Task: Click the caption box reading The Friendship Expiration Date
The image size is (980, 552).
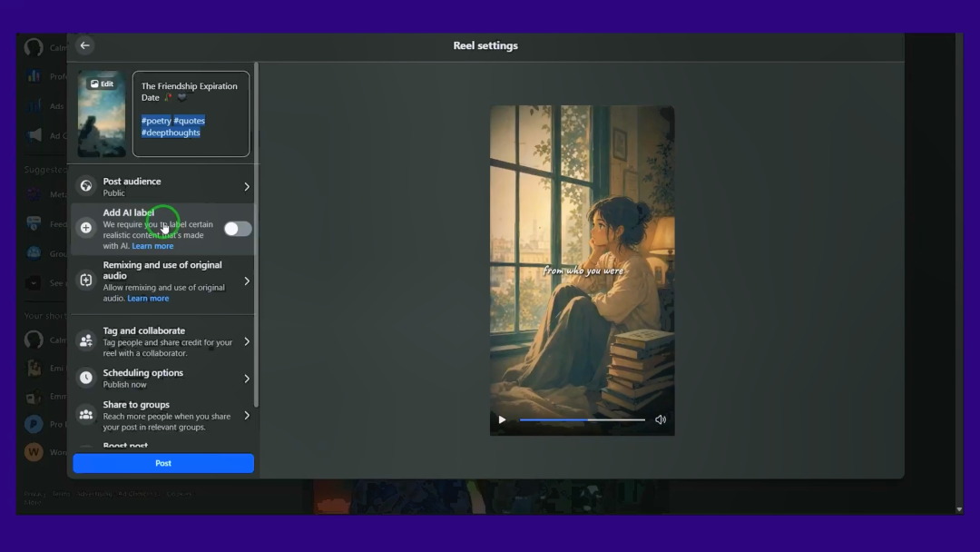Action: pos(191,113)
